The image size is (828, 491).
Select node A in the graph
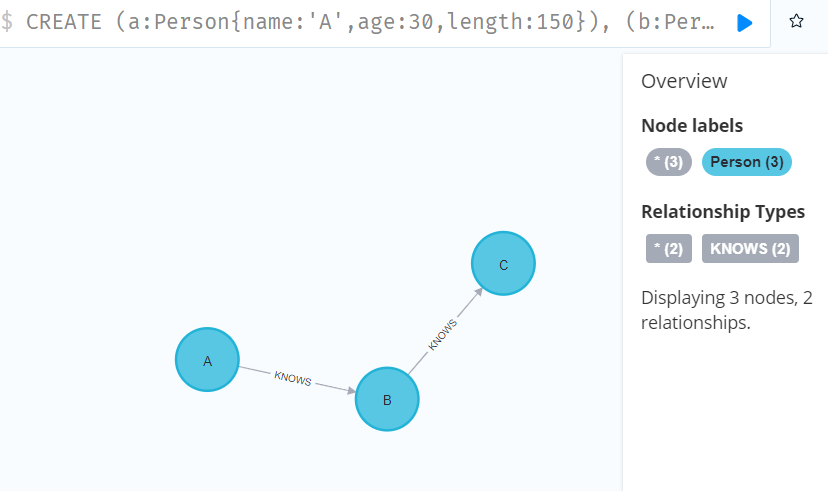(x=208, y=360)
